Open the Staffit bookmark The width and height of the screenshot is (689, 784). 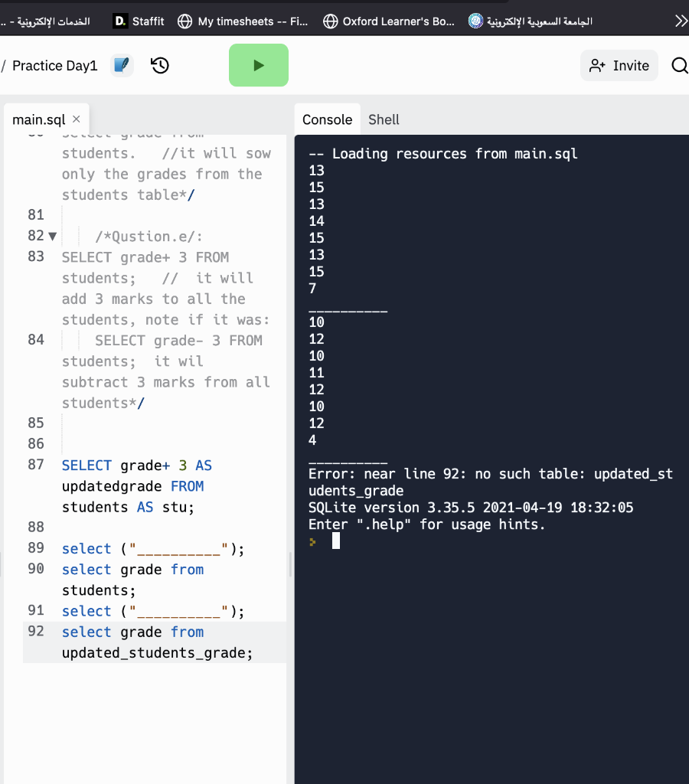pos(139,21)
